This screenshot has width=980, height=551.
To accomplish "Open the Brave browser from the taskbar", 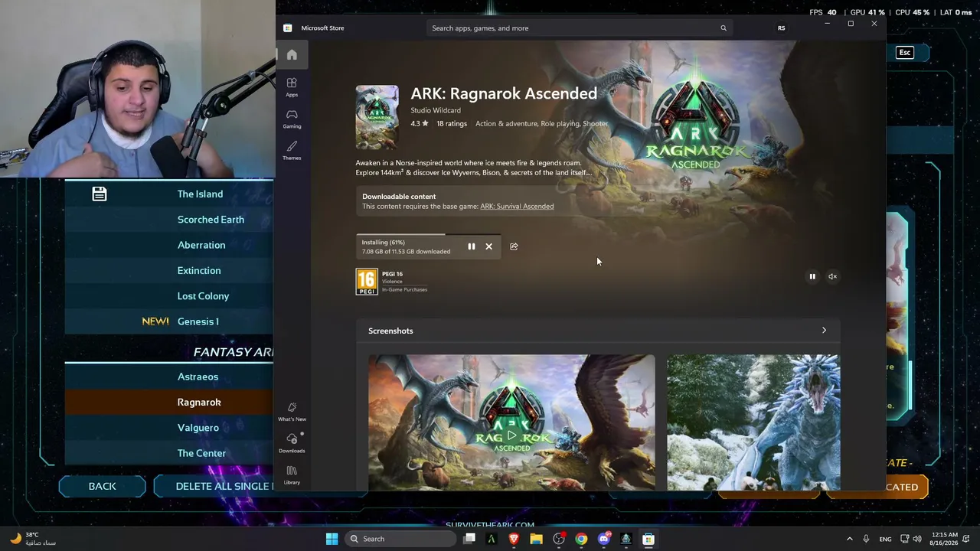I will click(x=514, y=539).
